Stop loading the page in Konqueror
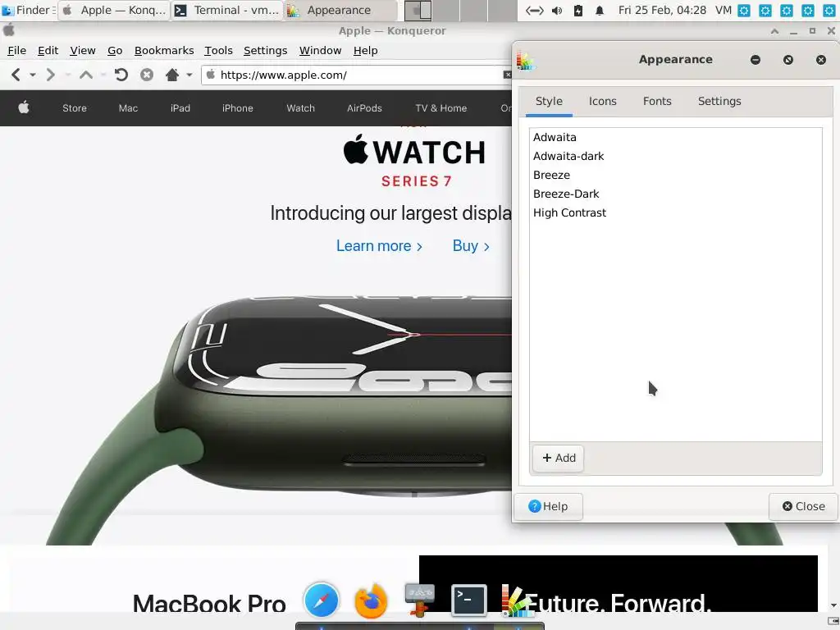The image size is (840, 630). coord(147,75)
